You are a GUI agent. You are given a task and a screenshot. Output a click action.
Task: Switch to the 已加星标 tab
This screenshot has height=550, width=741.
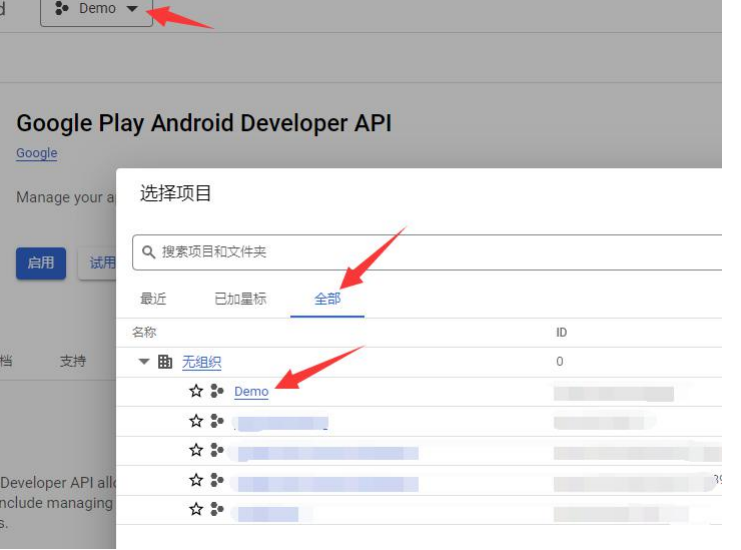pyautogui.click(x=240, y=299)
